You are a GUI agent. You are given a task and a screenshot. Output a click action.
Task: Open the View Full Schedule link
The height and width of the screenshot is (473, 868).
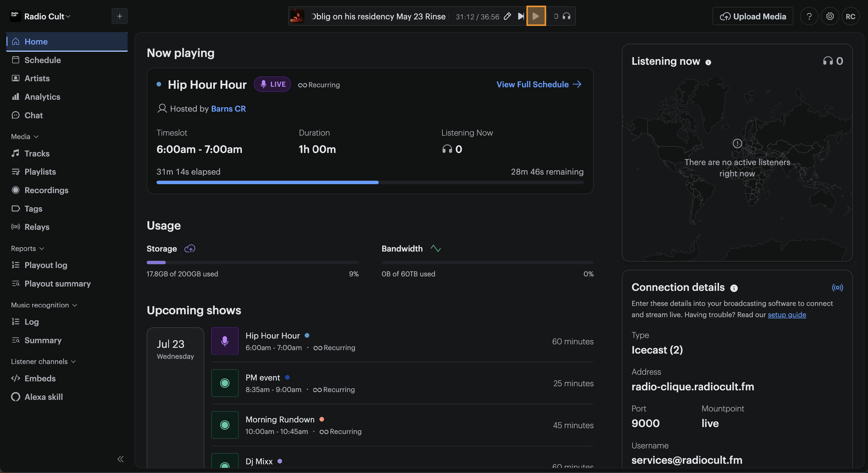coord(539,84)
